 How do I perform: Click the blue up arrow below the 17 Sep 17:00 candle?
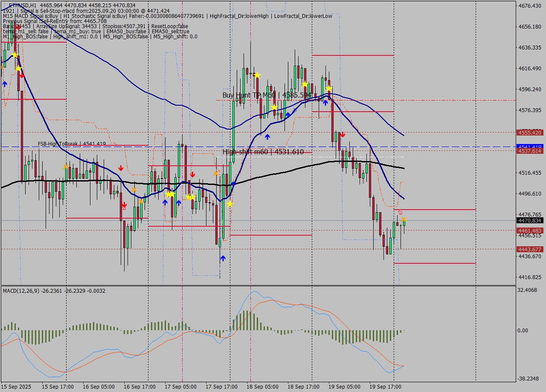pos(223,258)
